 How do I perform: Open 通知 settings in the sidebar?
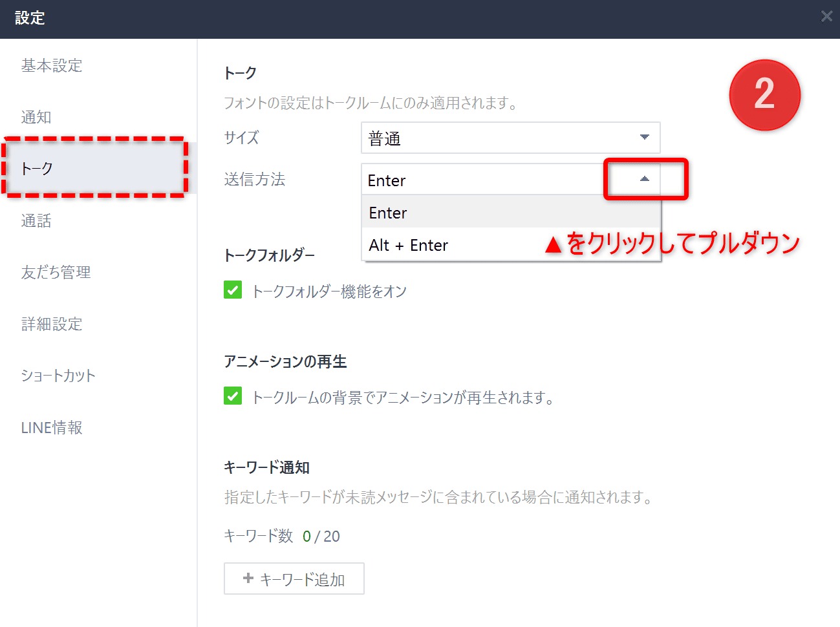pos(36,117)
